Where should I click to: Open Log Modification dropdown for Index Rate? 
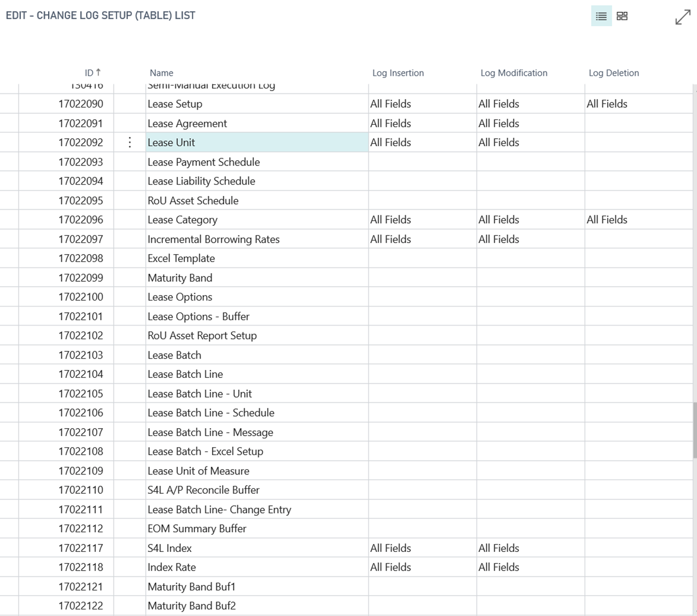click(531, 567)
